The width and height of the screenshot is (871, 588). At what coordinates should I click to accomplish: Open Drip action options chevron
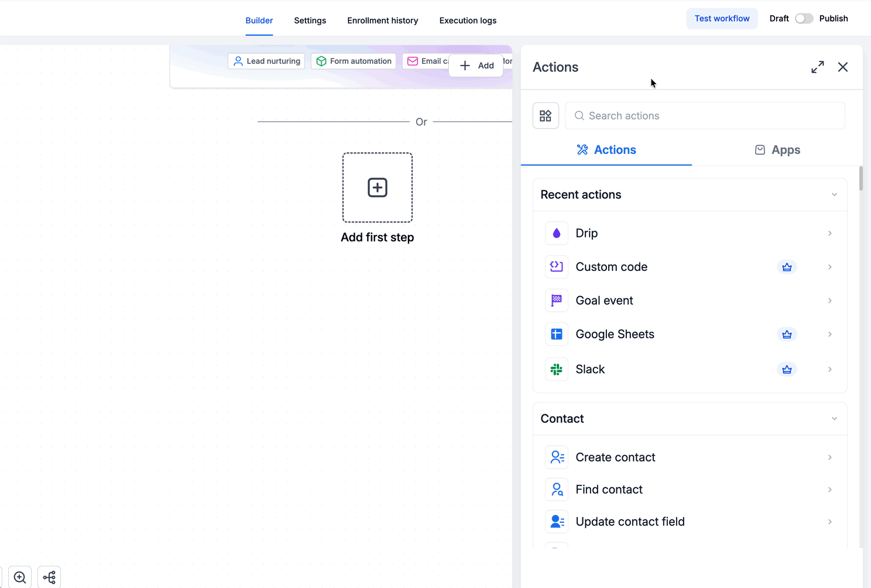(830, 233)
